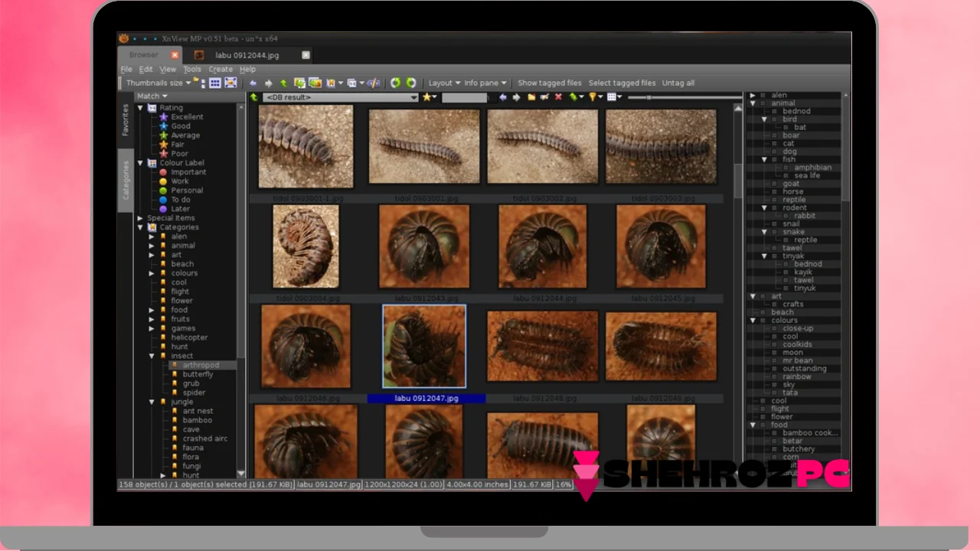
Task: Check the moon category checkbox
Action: coord(775,352)
